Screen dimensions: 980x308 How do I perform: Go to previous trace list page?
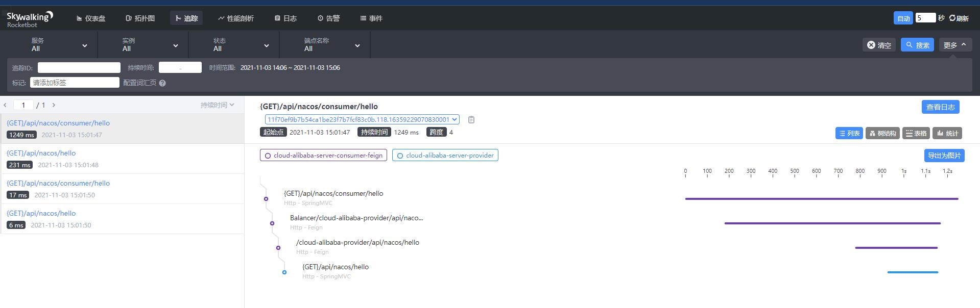point(5,105)
